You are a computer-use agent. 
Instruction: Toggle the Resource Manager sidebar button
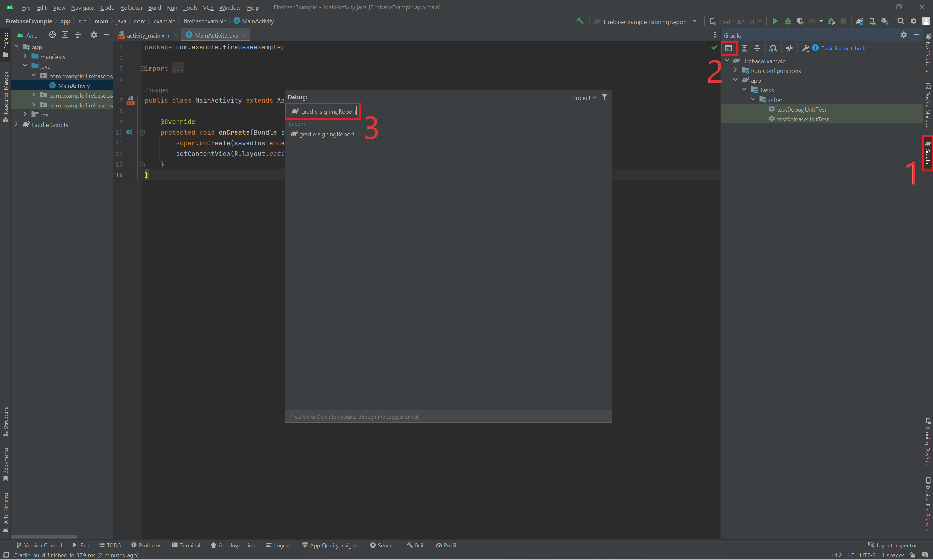[x=6, y=96]
